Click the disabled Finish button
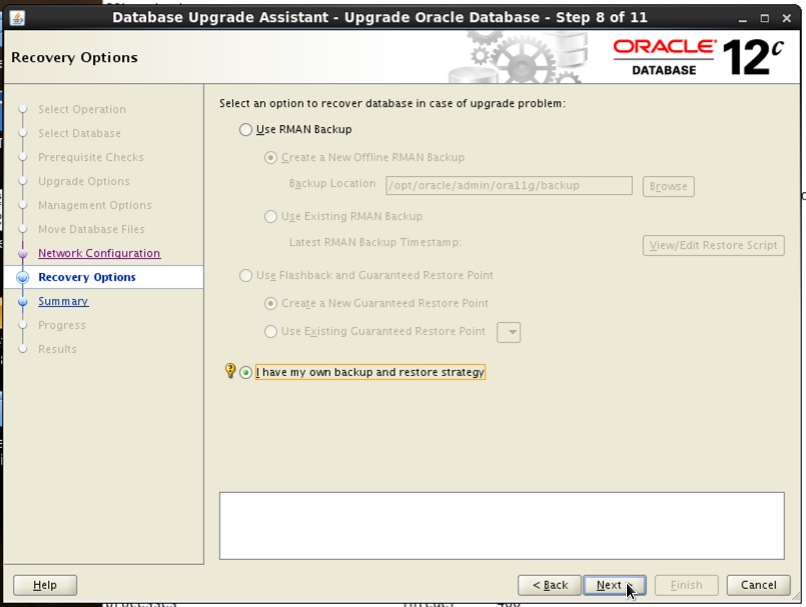Screen dimensions: 806x607 click(x=686, y=585)
